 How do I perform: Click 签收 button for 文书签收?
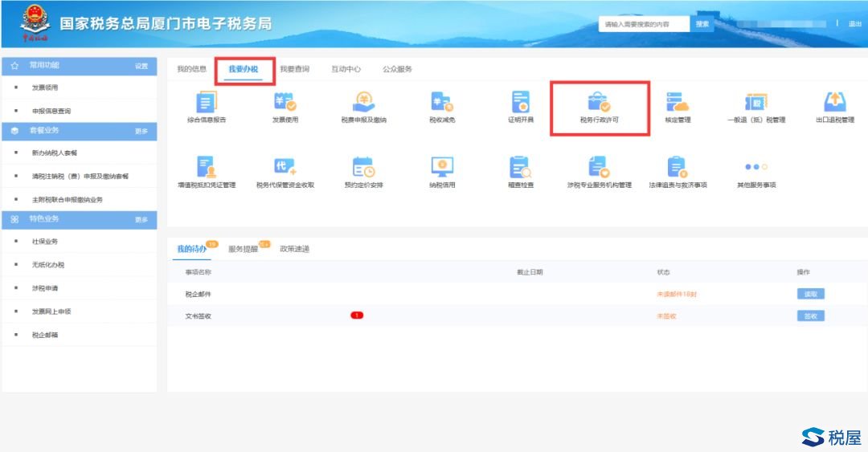[810, 316]
